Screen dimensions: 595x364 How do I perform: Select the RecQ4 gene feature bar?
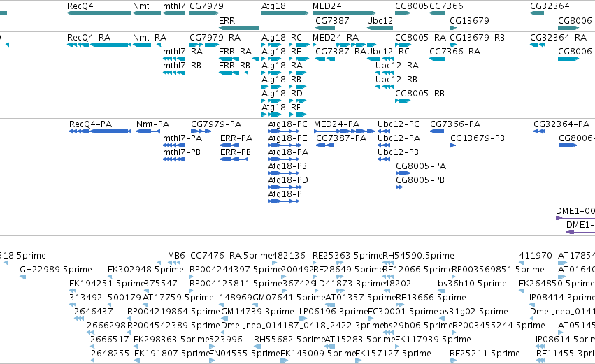point(99,13)
